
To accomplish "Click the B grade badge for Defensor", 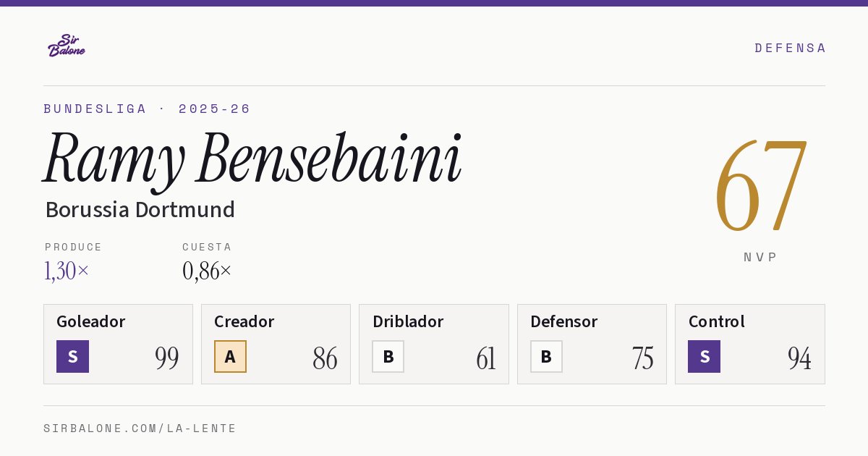I will click(546, 356).
